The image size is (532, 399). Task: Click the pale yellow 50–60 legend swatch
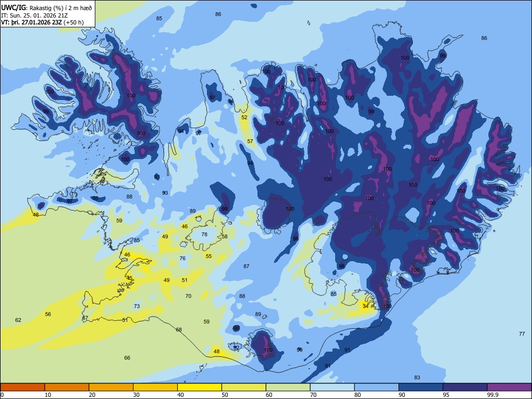tap(244, 387)
